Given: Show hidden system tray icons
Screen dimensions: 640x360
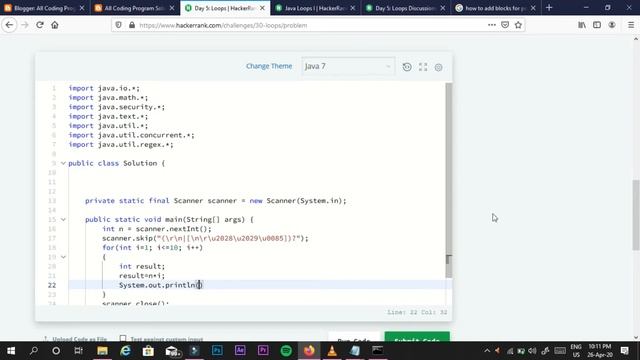Looking at the screenshot, I should click(487, 351).
